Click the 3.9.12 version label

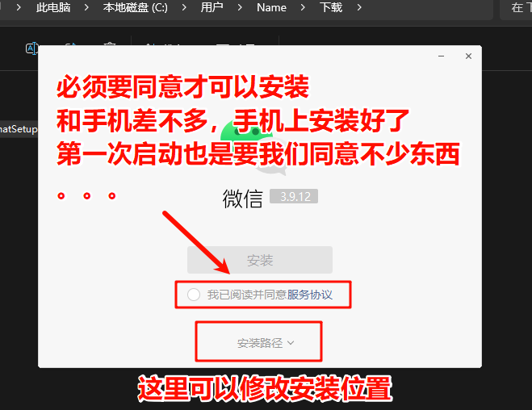coord(294,196)
